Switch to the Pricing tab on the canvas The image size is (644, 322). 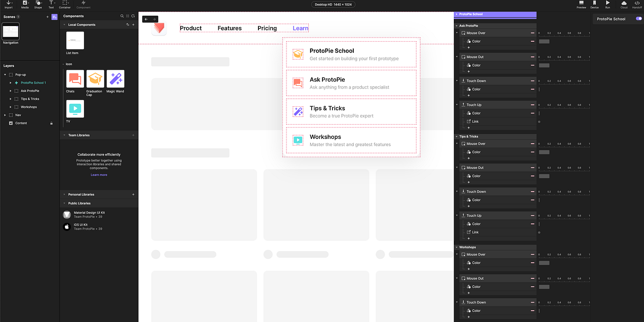point(267,28)
